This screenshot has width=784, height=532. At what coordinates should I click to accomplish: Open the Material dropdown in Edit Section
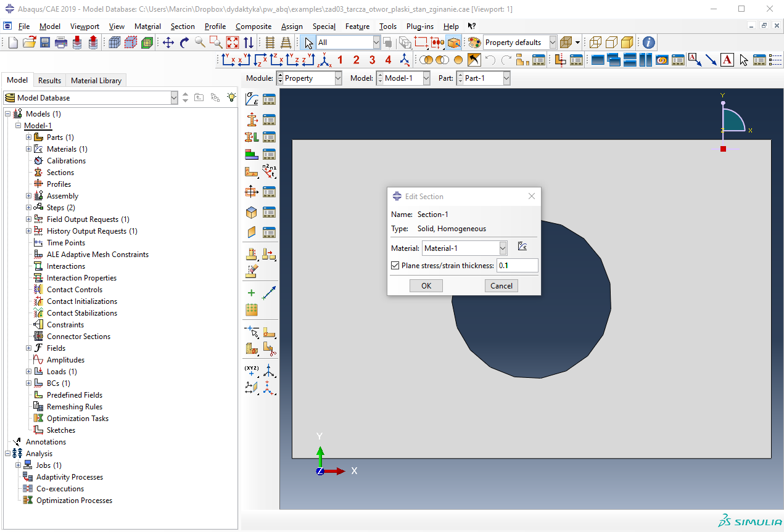coord(503,248)
